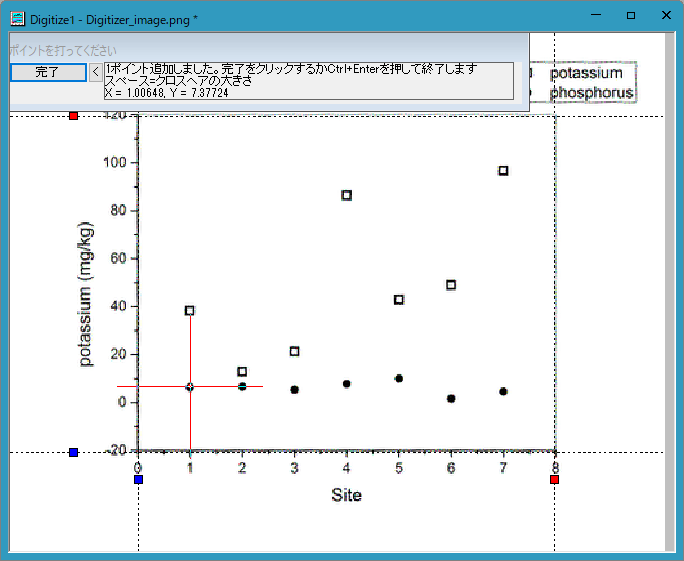Select the red X-axis end calibration handle

tap(554, 479)
